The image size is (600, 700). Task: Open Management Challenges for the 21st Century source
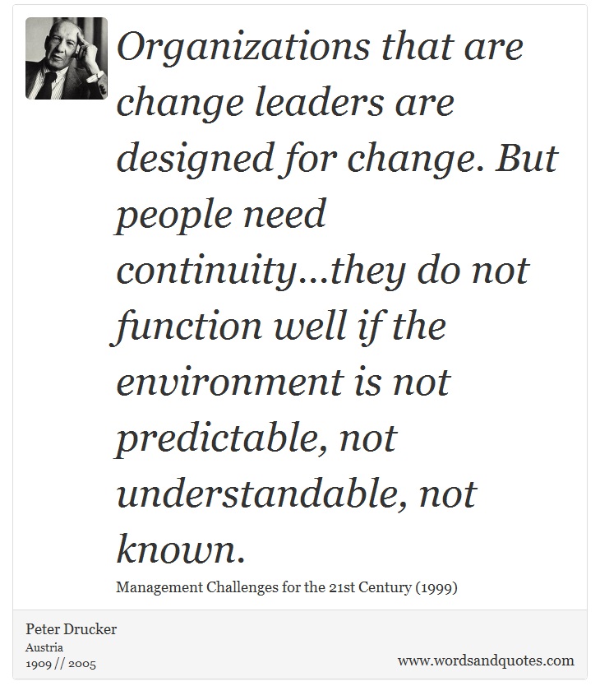coord(264,587)
